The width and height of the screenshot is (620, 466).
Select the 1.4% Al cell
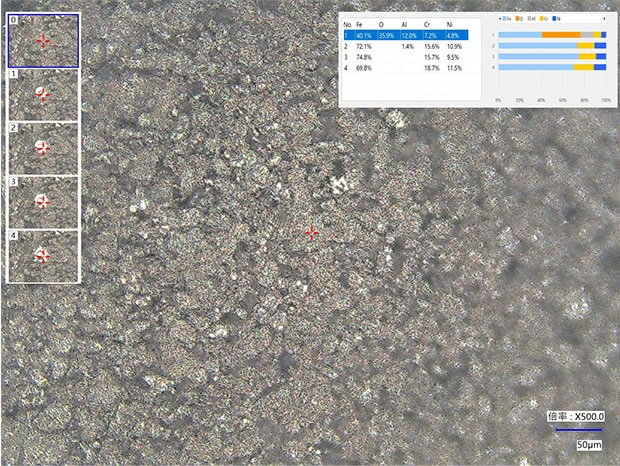tap(407, 47)
